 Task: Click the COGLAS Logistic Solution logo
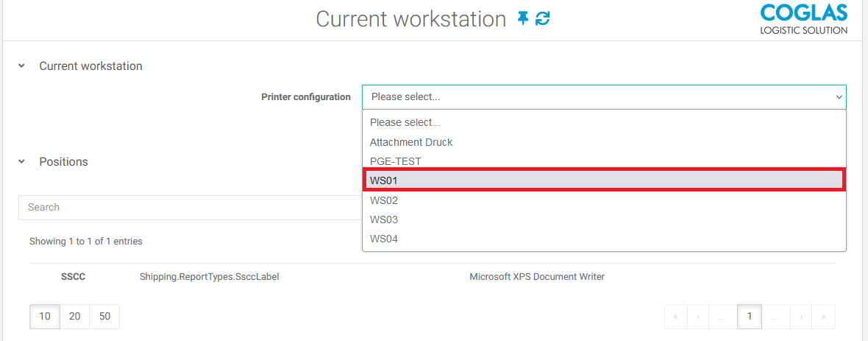[x=803, y=20]
